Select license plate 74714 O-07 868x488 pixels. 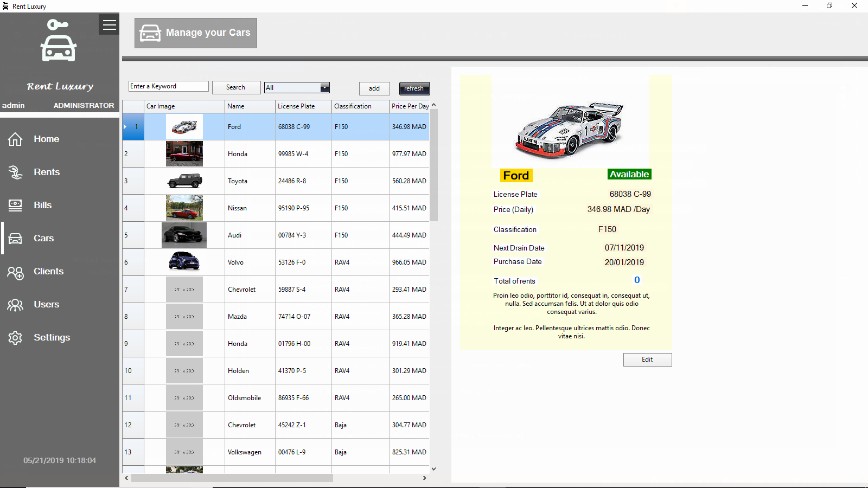[x=304, y=317]
